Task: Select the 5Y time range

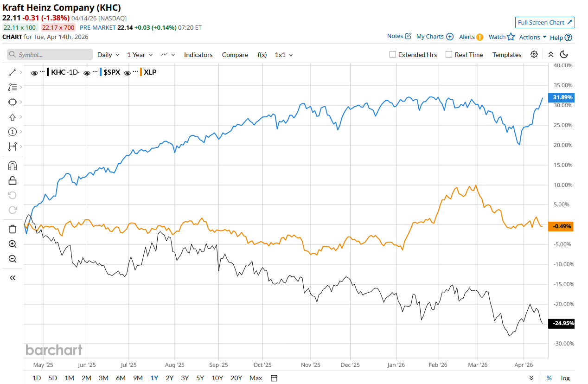Action: [200, 378]
